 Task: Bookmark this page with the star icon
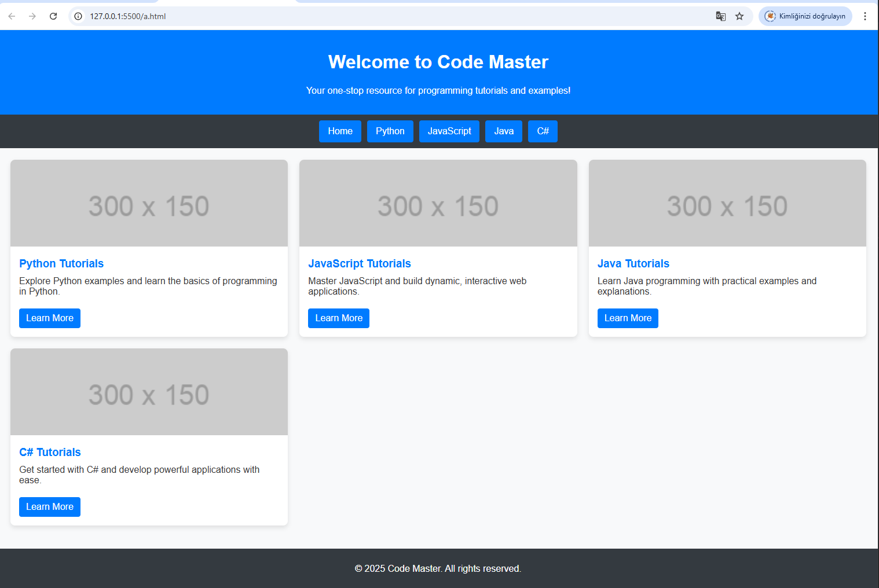(739, 16)
